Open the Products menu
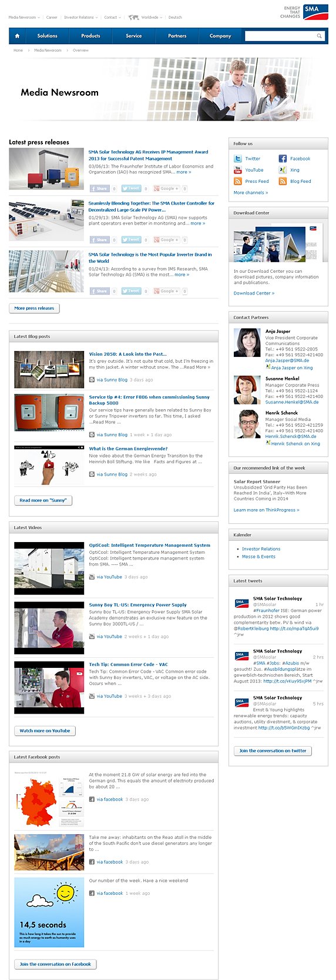 point(90,36)
